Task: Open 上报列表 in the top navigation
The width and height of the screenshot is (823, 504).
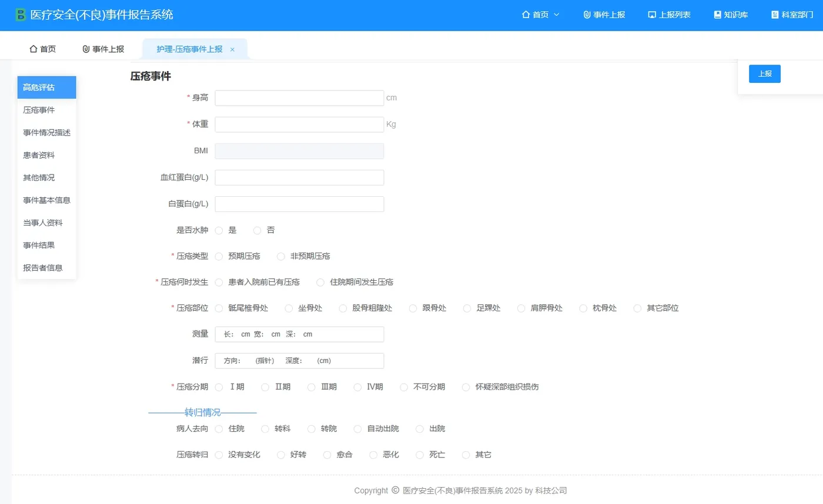Action: tap(669, 15)
